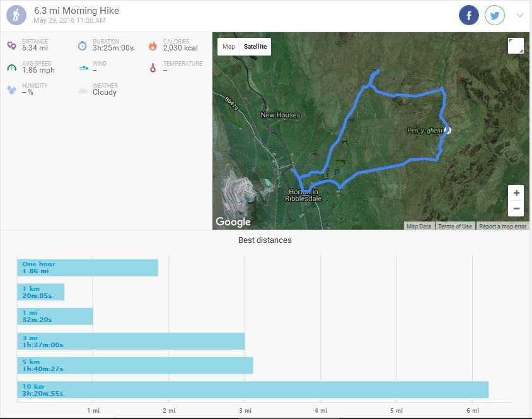Open the Map Data link
The image size is (532, 419).
pos(419,227)
